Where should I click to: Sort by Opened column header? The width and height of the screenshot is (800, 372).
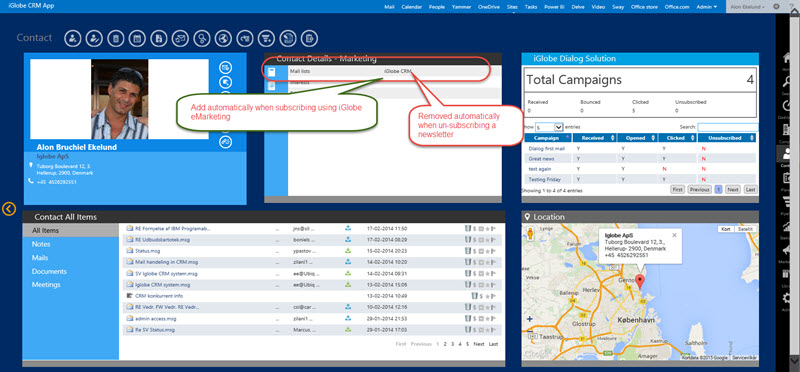637,138
